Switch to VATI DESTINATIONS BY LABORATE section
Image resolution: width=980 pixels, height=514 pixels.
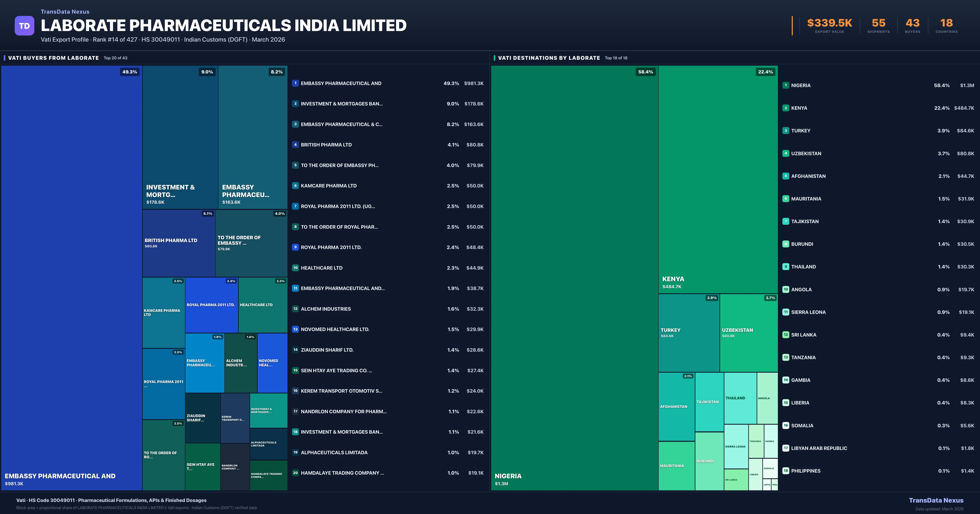pyautogui.click(x=549, y=58)
